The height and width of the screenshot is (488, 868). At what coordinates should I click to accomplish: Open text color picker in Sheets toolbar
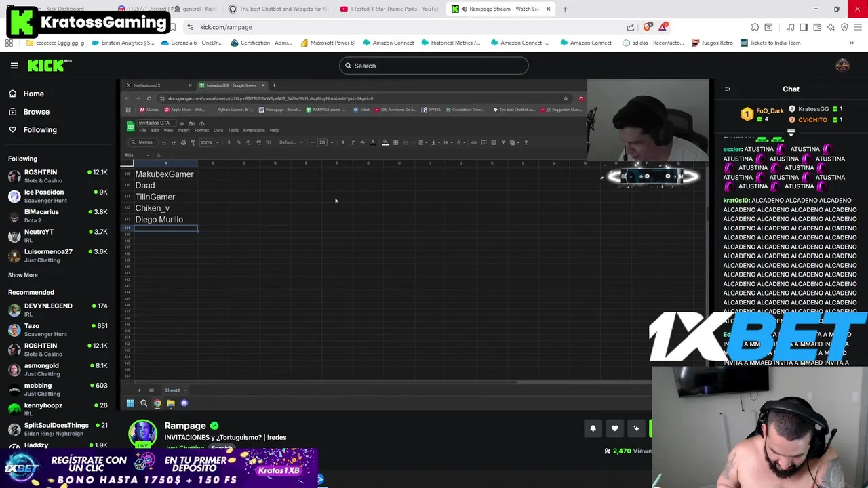[372, 142]
